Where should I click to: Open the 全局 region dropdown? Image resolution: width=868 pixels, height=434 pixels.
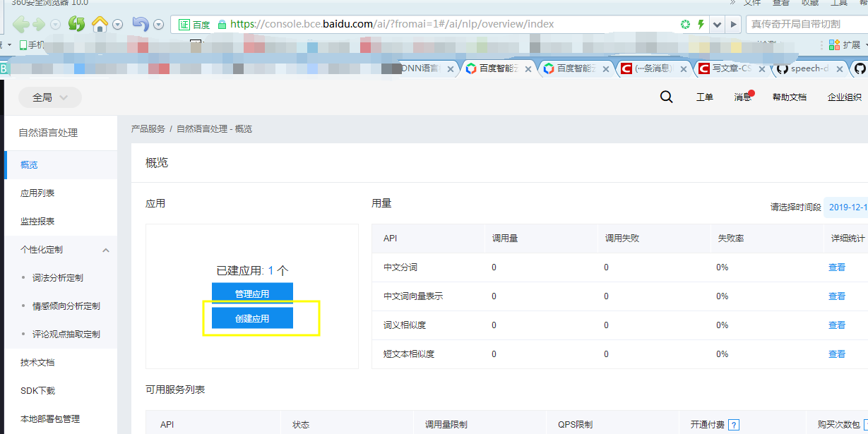(50, 97)
